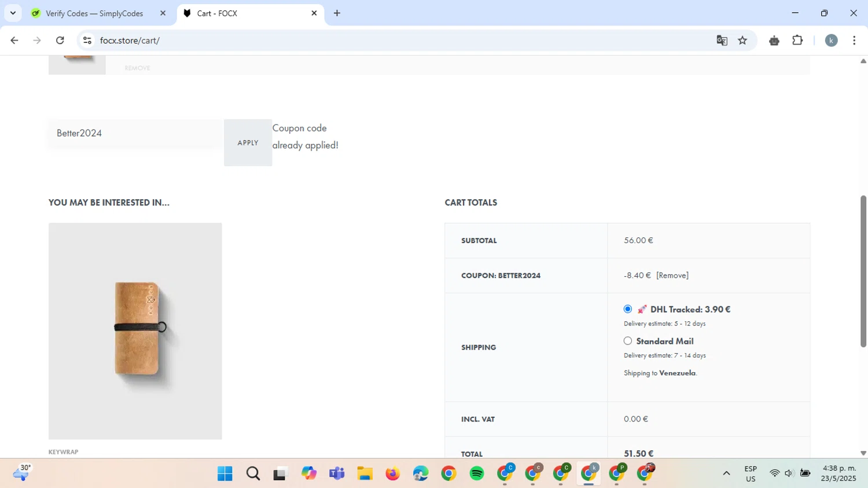Go back to the previous page
868x488 pixels.
click(x=14, y=41)
